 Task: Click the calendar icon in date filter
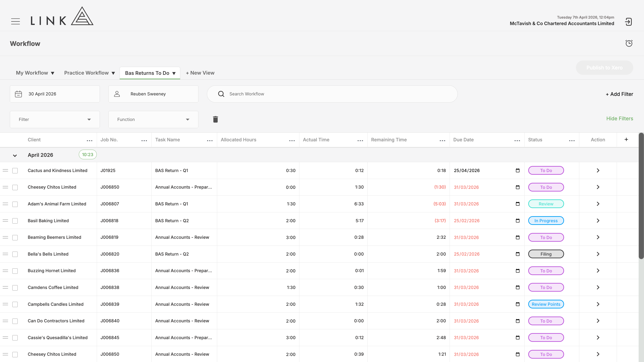(19, 94)
